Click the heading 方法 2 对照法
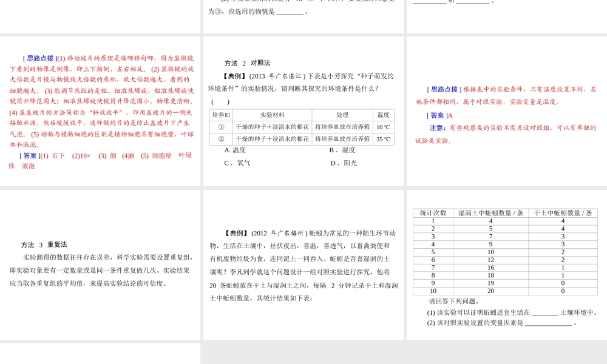This screenshot has width=607, height=364. click(247, 63)
